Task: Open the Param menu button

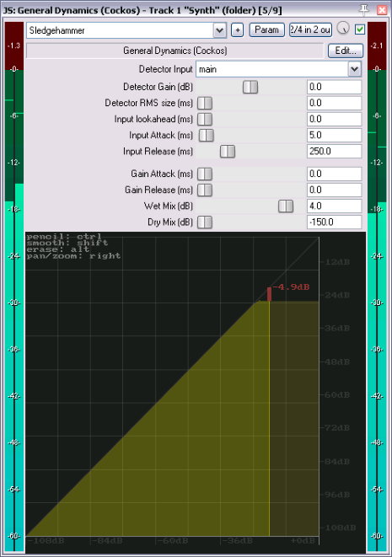Action: 267,29
